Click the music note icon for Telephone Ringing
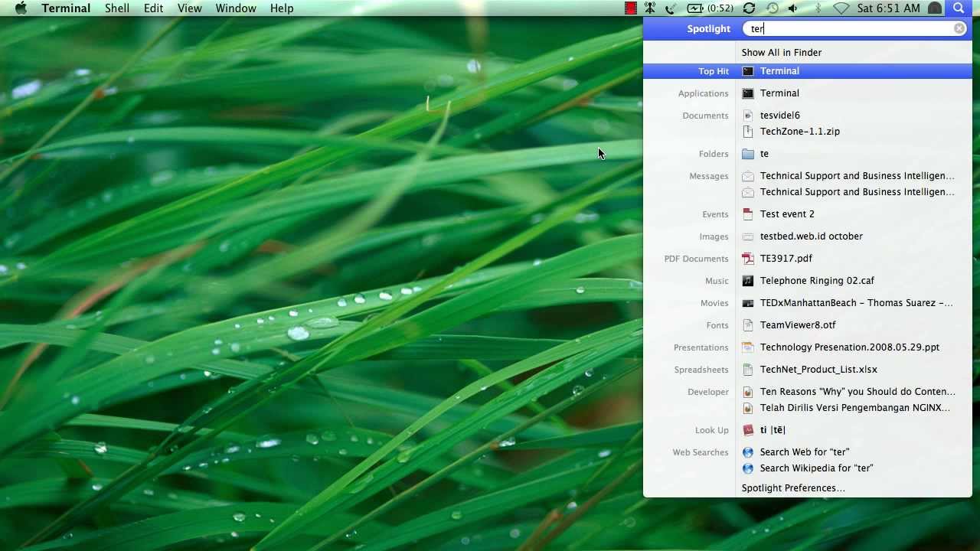980x551 pixels. 748,281
